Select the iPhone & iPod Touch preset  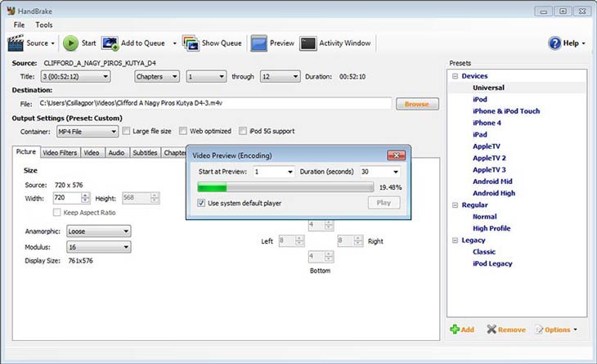tap(506, 111)
